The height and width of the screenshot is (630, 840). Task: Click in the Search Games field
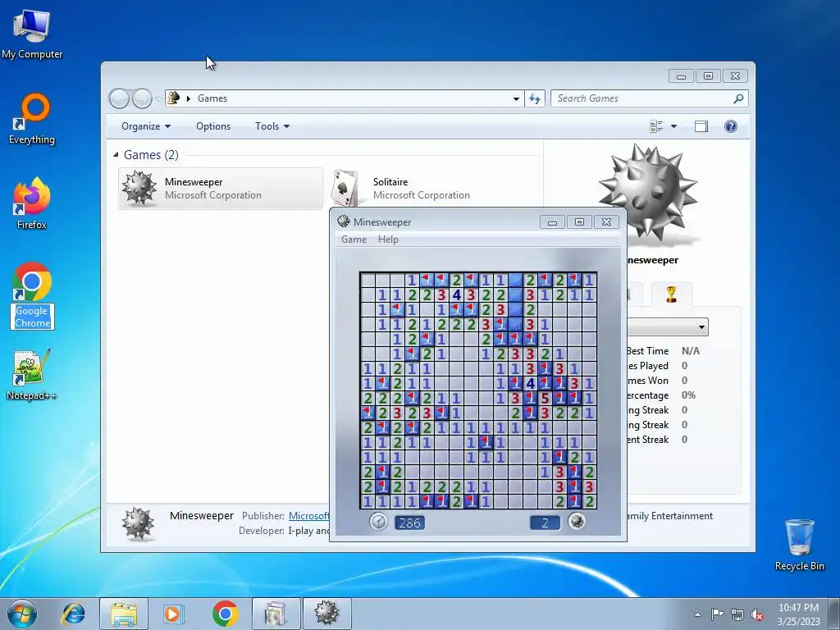(x=643, y=98)
